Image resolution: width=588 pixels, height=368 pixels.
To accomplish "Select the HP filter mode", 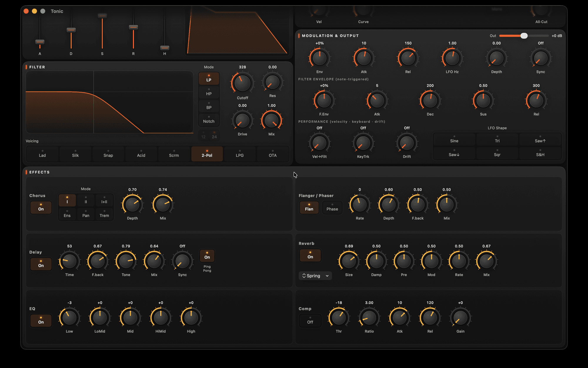I will click(209, 92).
